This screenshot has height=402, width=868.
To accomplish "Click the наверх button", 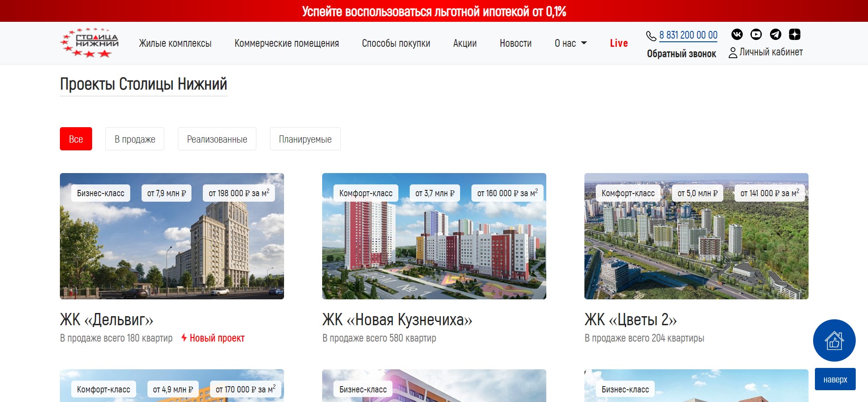I will [835, 379].
